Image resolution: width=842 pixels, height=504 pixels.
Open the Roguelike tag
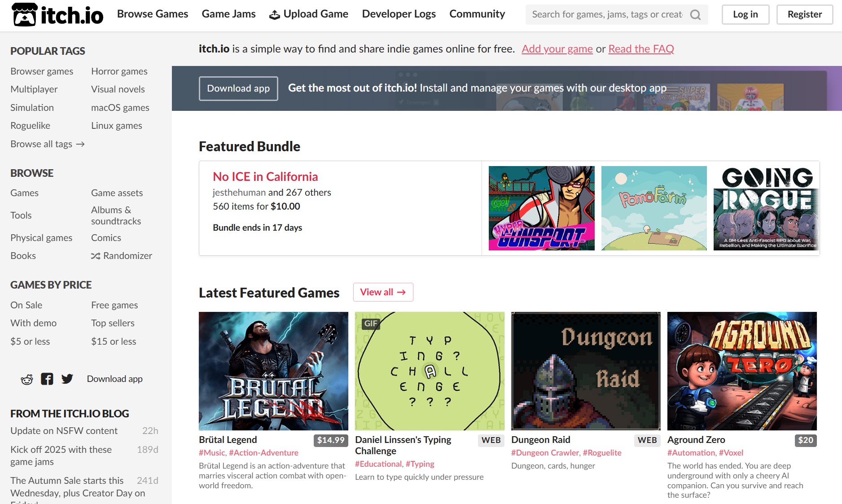[30, 126]
